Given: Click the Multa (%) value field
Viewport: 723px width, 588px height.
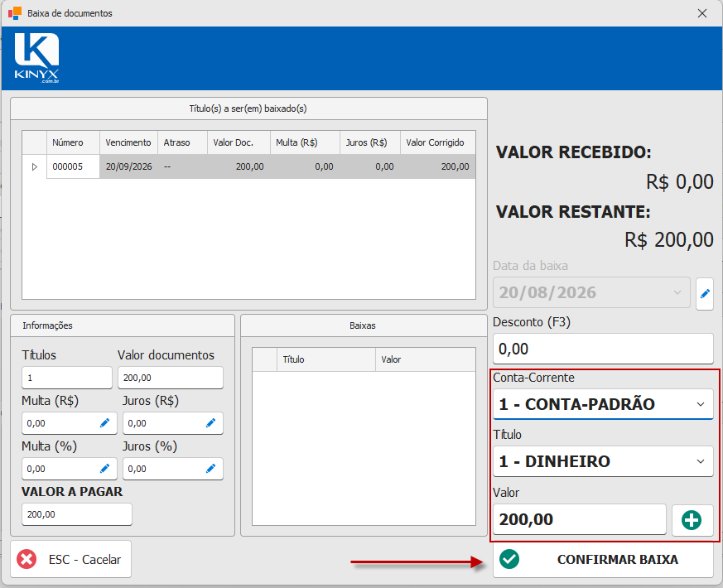Looking at the screenshot, I should coord(70,469).
